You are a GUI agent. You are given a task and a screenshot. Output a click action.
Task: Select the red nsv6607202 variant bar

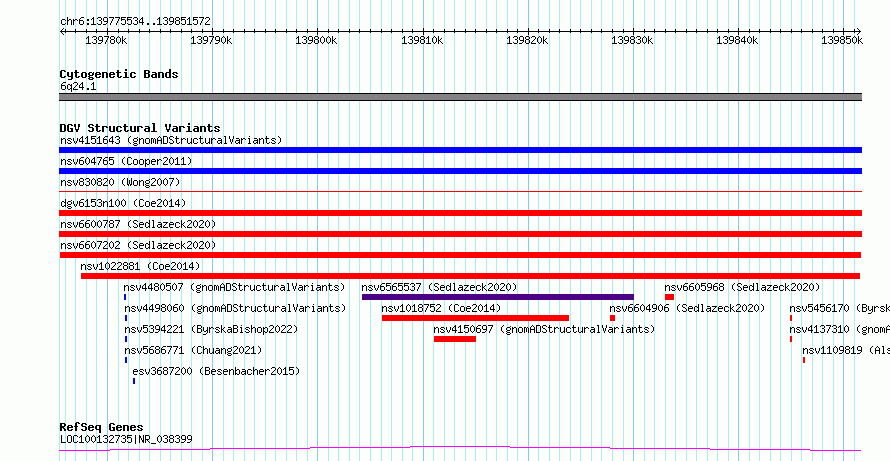[x=460, y=255]
